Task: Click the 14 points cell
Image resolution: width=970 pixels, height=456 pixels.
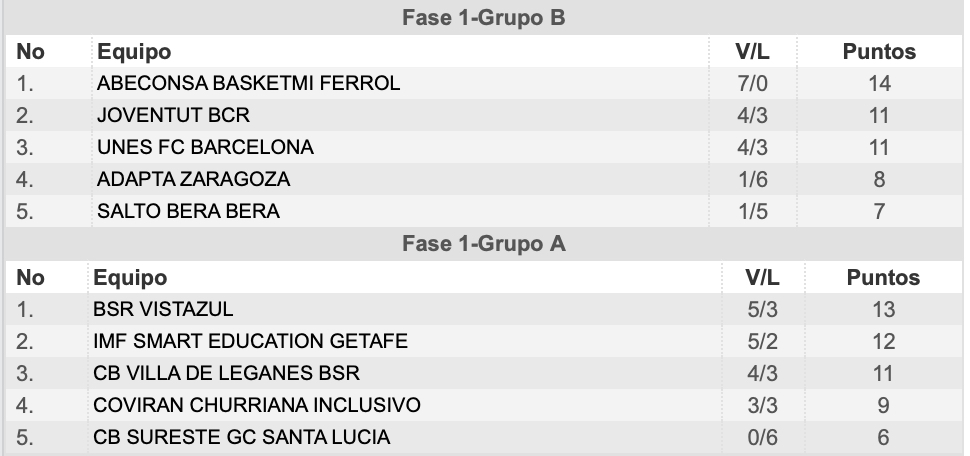Action: (x=879, y=83)
